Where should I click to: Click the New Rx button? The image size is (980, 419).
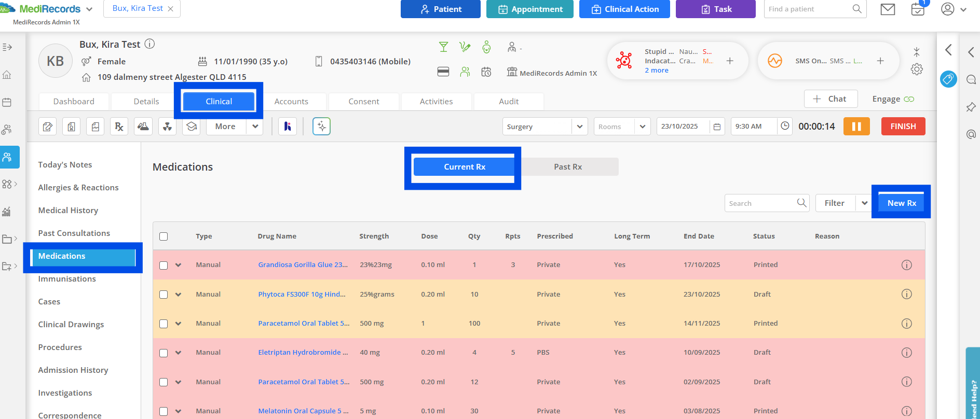pos(901,203)
